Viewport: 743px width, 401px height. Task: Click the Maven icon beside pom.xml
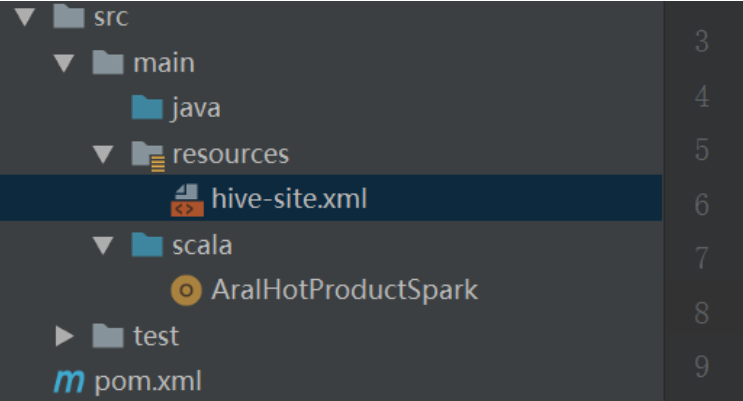pyautogui.click(x=69, y=381)
